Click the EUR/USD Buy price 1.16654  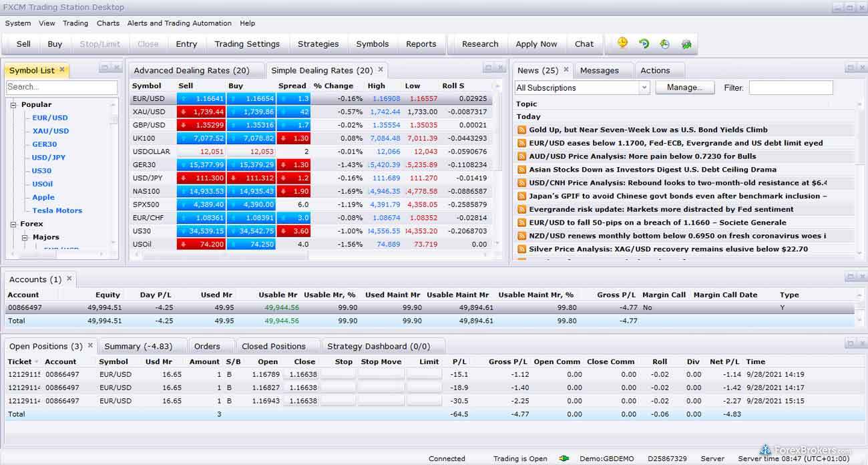pyautogui.click(x=251, y=98)
